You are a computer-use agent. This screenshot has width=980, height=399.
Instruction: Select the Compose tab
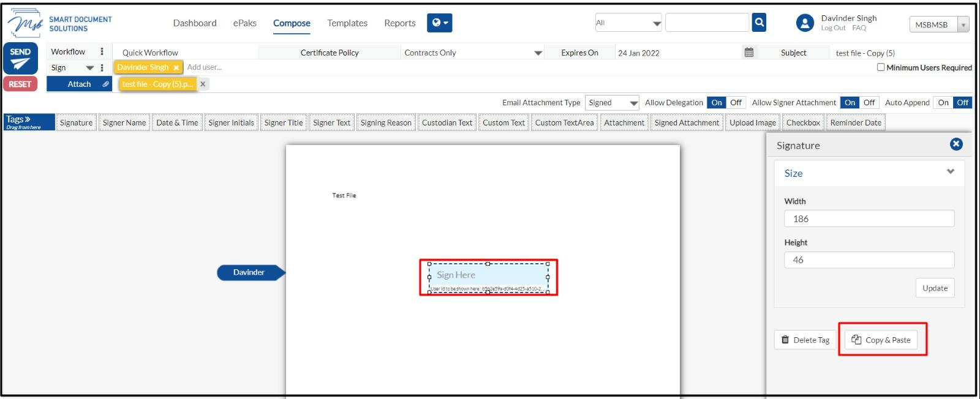(x=292, y=23)
